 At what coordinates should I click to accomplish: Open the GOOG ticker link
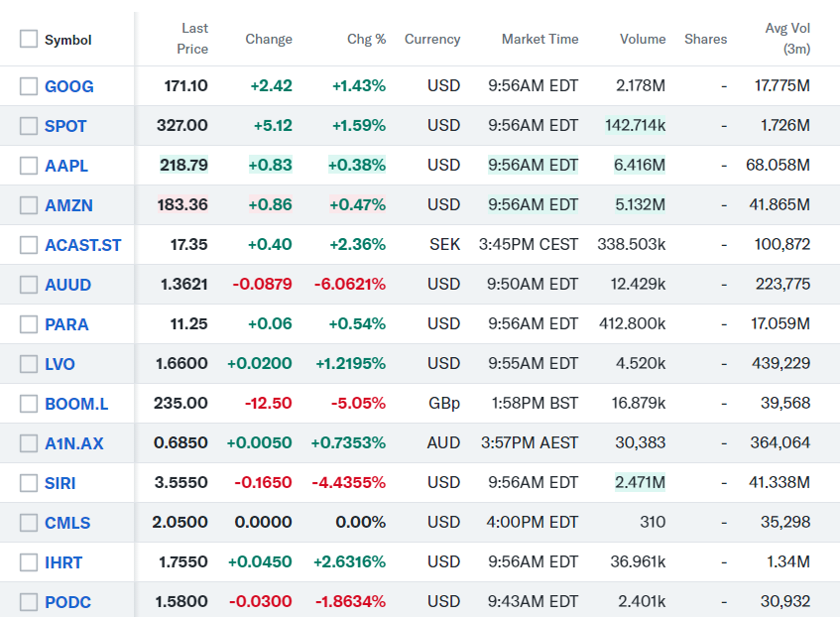coord(69,86)
